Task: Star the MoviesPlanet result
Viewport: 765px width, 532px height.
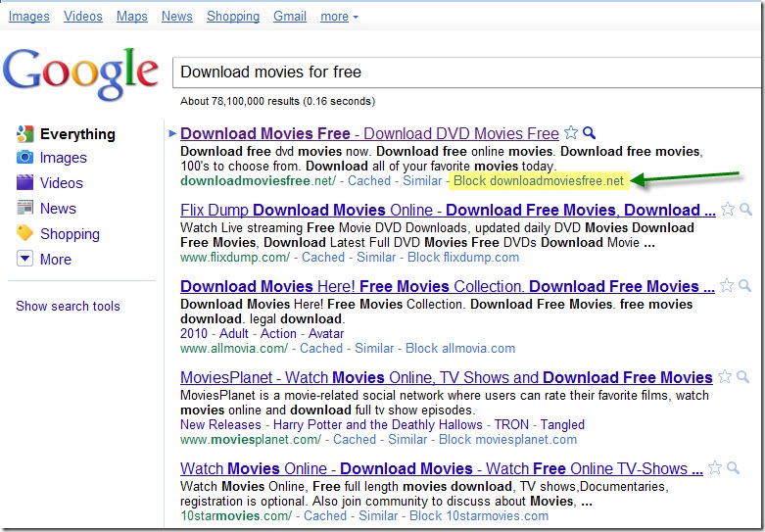Action: (x=725, y=376)
